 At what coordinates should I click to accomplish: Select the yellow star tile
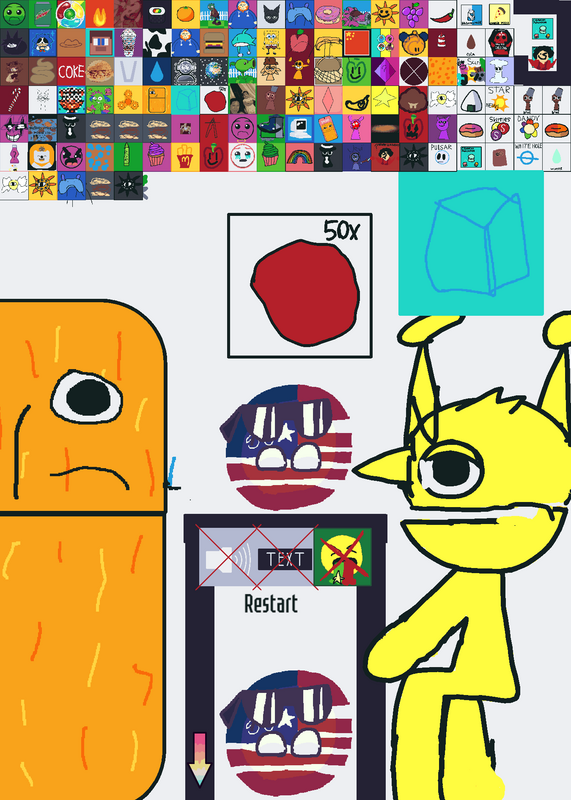(x=385, y=100)
